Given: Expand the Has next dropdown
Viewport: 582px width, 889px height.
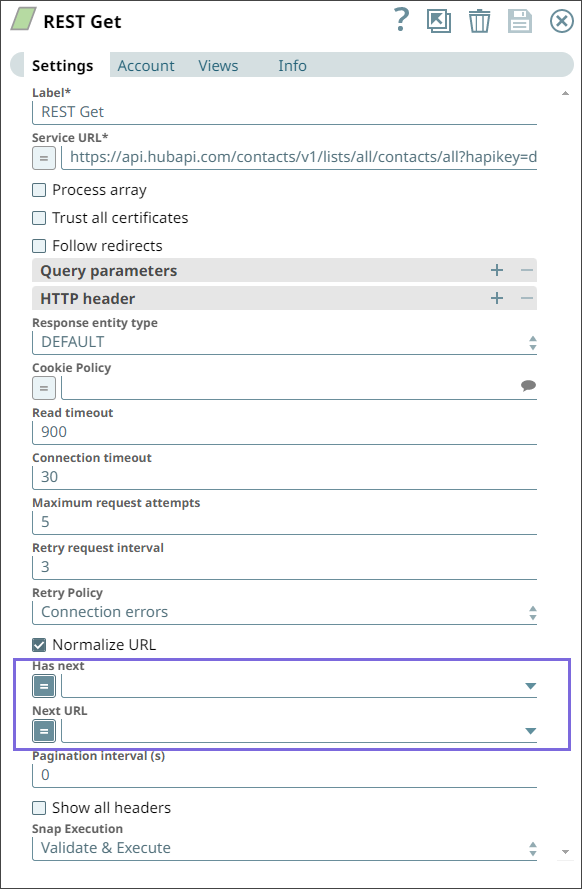Looking at the screenshot, I should [530, 686].
